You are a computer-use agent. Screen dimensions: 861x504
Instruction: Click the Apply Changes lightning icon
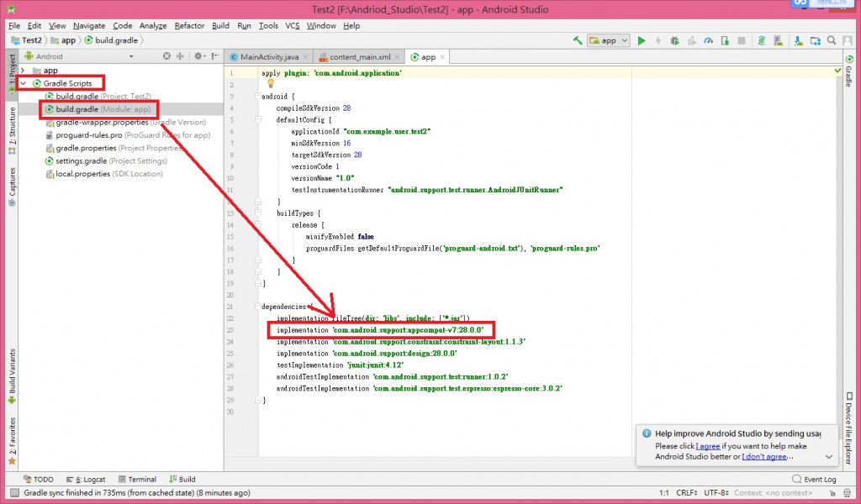pos(658,40)
